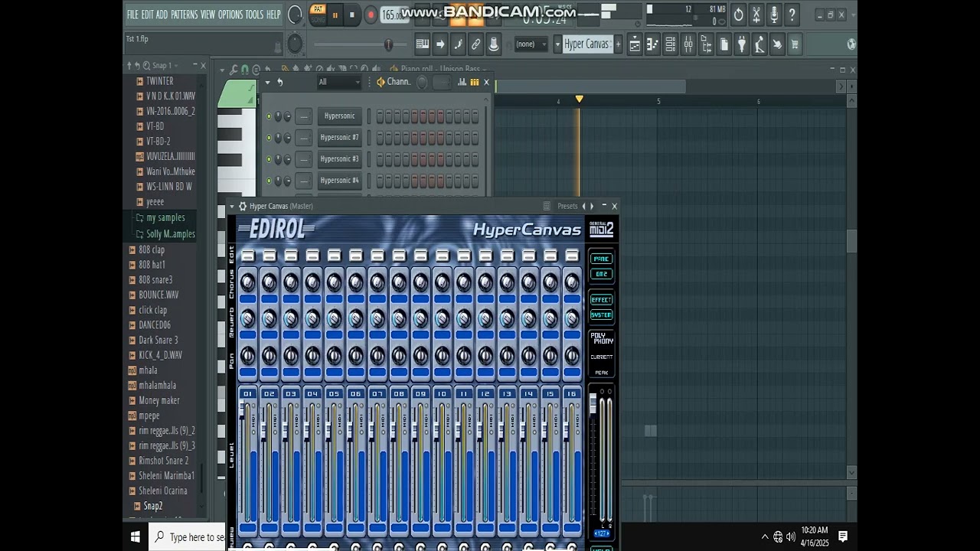The height and width of the screenshot is (551, 980).
Task: Select part 01 in HyperCanvas mixer
Action: pyautogui.click(x=247, y=394)
